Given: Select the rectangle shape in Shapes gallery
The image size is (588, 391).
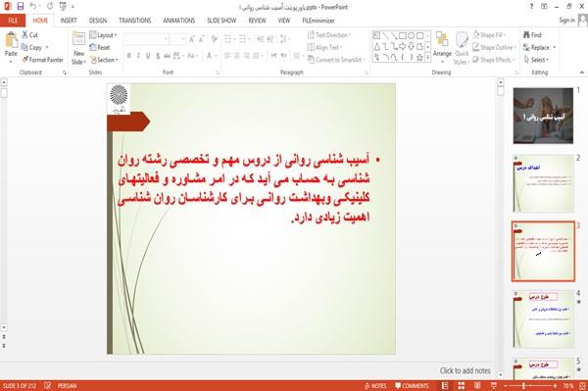Looking at the screenshot, I should [403, 35].
